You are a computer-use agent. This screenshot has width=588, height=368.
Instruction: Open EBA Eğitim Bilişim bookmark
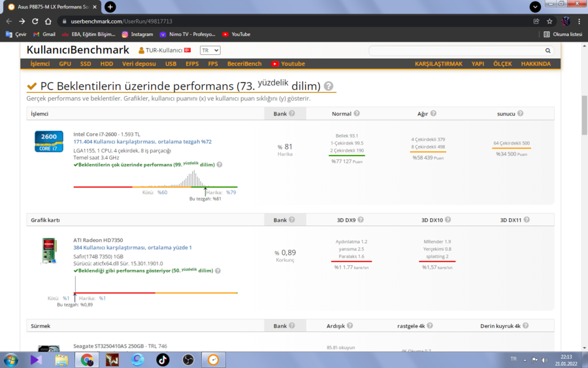click(x=88, y=34)
